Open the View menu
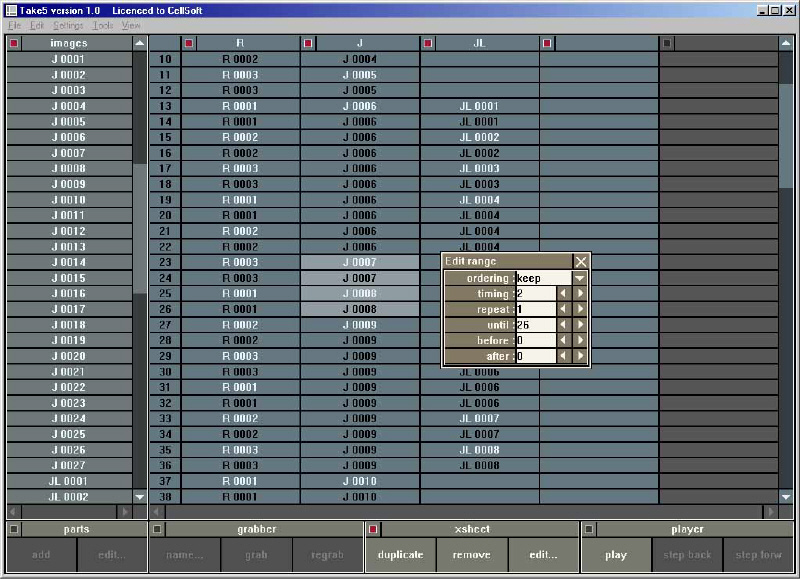Screen dimensions: 800x579 click(131, 25)
